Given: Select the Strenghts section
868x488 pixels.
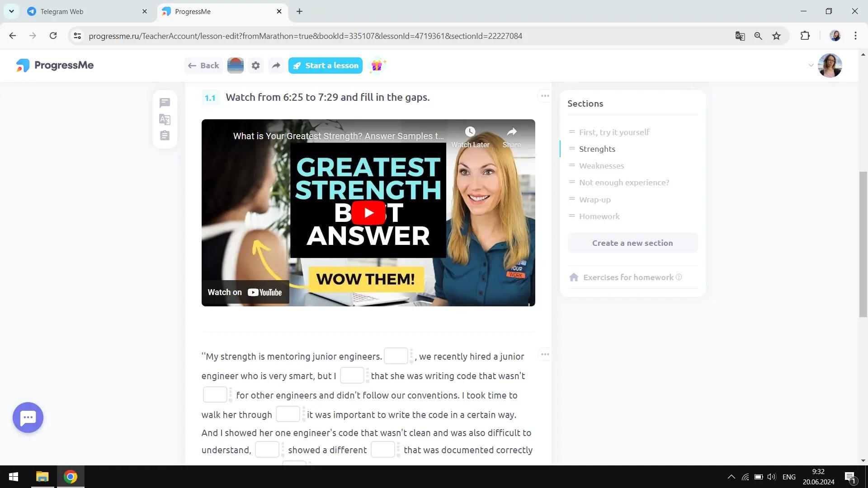Looking at the screenshot, I should coord(597,149).
